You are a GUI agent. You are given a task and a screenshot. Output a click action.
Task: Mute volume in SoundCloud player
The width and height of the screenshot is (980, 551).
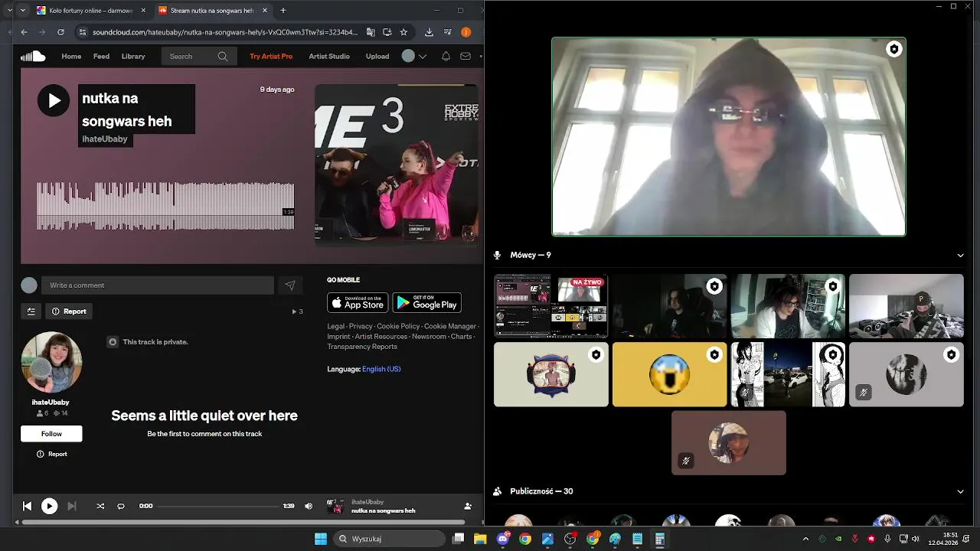309,506
